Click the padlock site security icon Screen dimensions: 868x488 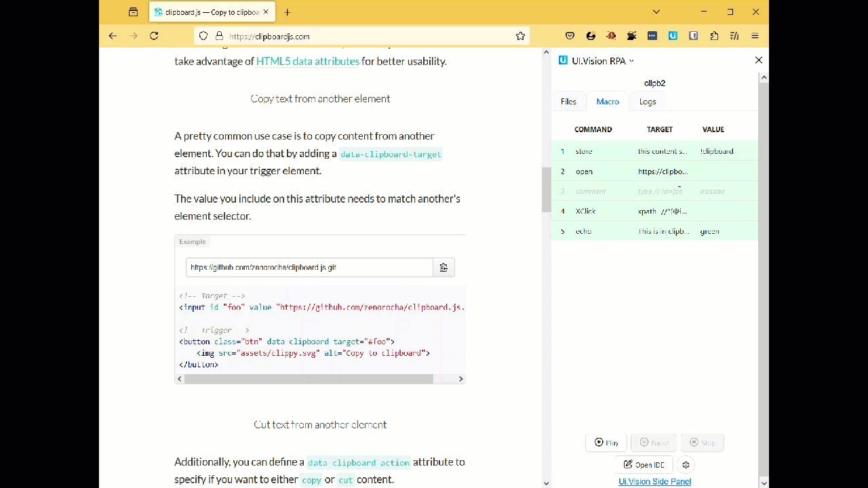point(219,36)
